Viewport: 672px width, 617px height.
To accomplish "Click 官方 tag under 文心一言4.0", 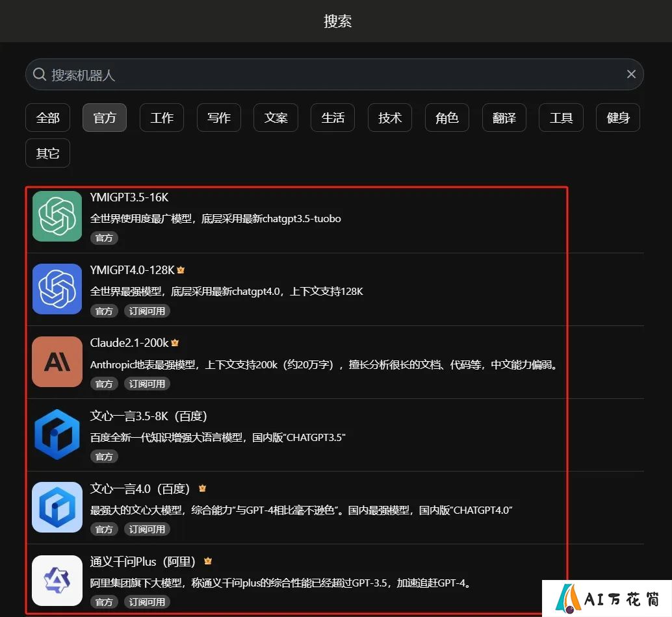I will (104, 529).
